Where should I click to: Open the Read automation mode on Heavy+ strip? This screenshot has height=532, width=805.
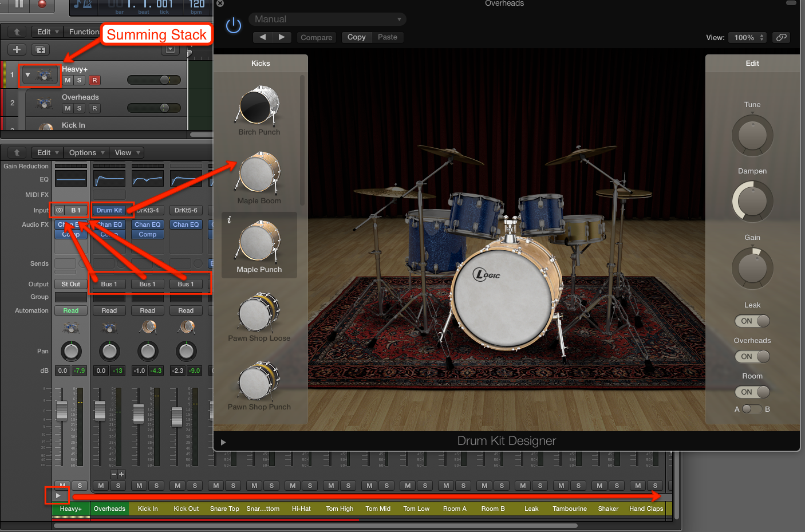[x=71, y=310]
